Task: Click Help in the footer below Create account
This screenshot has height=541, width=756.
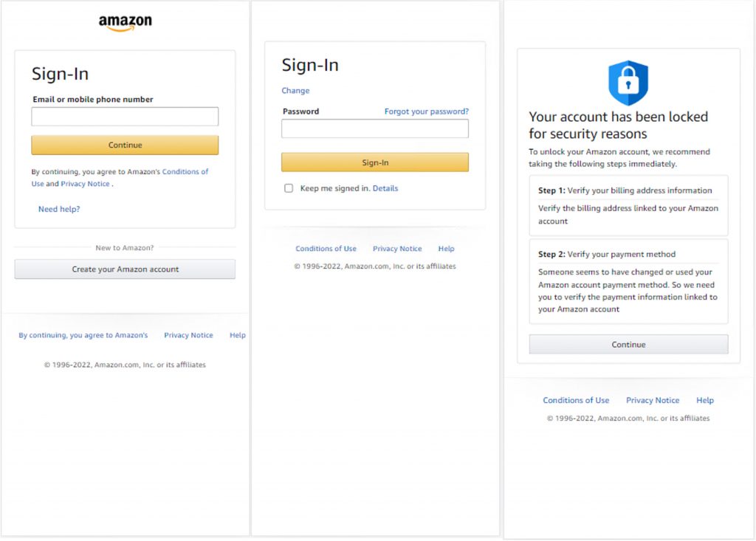Action: 237,335
